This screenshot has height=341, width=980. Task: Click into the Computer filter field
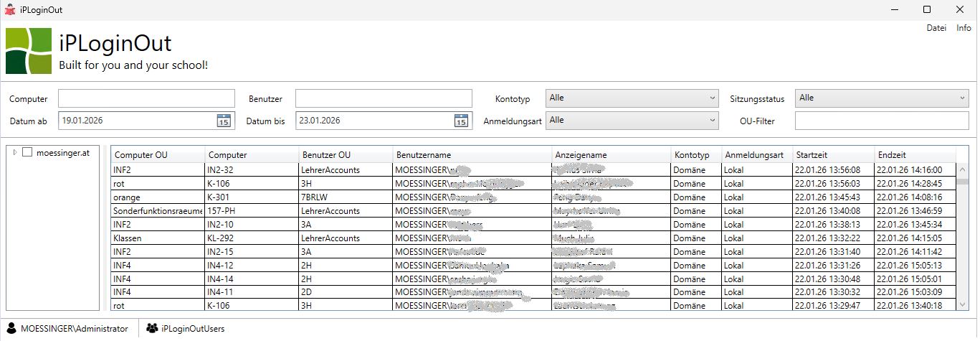tap(146, 98)
